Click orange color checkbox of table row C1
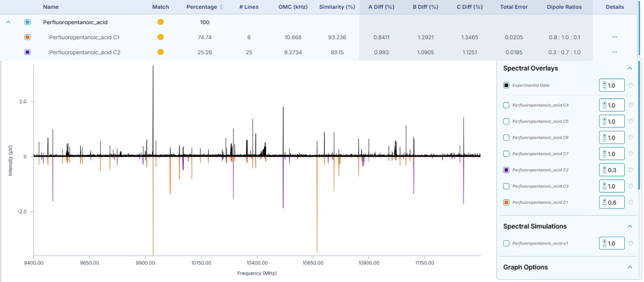 pyautogui.click(x=27, y=37)
